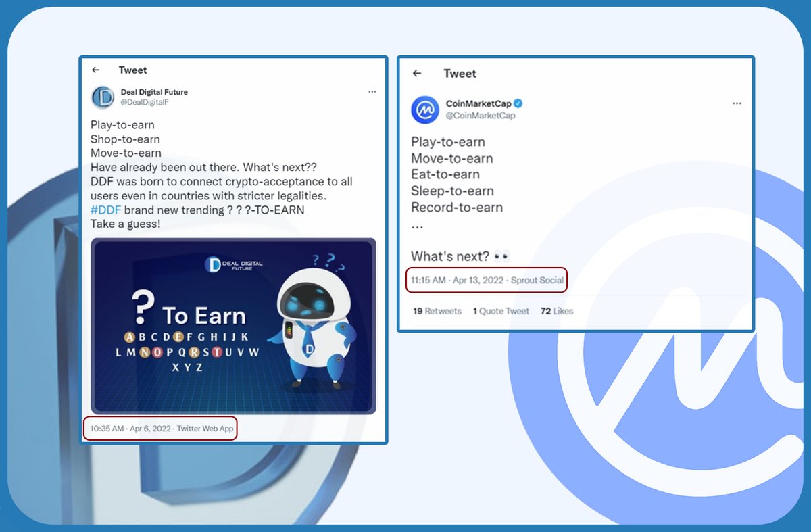Open more options on the Deal Digital Future tweet
The image size is (811, 532).
(372, 91)
